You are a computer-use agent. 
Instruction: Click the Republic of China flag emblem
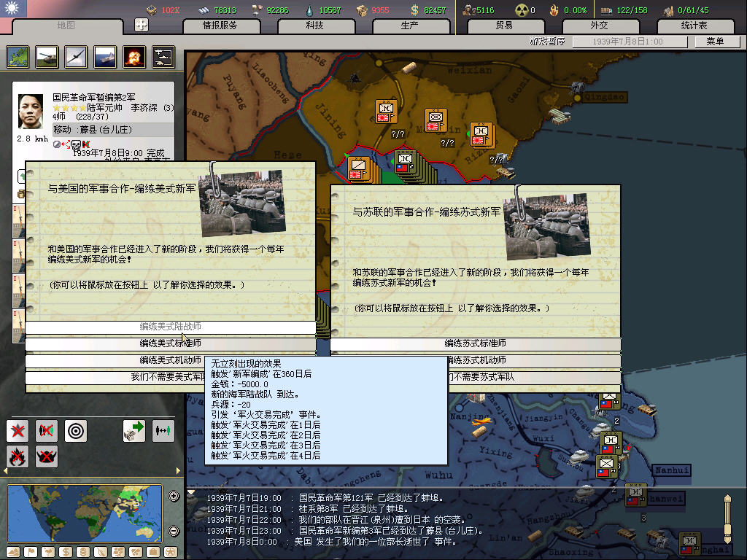[x=13, y=9]
